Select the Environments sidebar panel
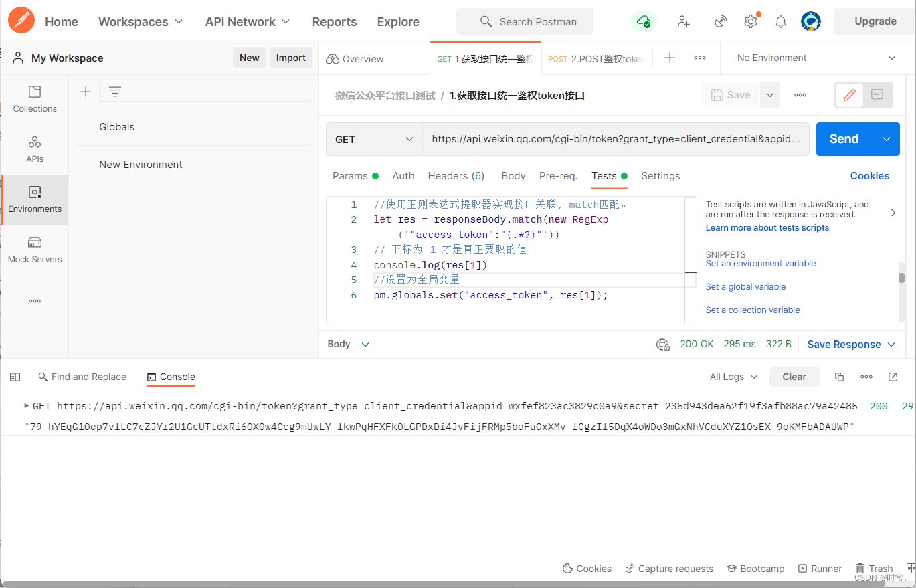Image resolution: width=916 pixels, height=588 pixels. (x=35, y=200)
